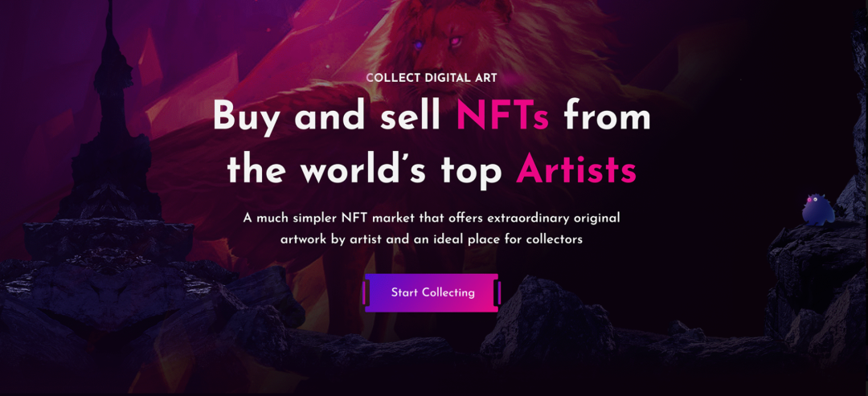Click the pink word Artists in headline
Viewport: 868px width, 396px height.
(576, 169)
